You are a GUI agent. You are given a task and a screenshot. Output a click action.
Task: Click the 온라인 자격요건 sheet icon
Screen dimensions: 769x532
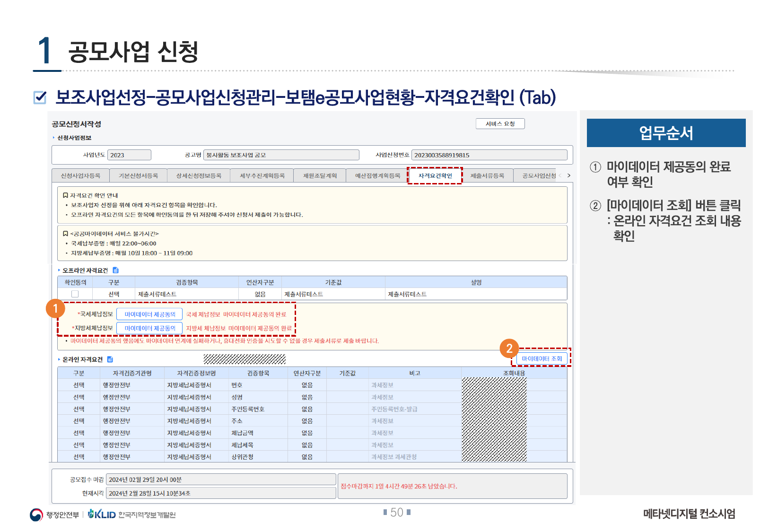[x=110, y=359]
